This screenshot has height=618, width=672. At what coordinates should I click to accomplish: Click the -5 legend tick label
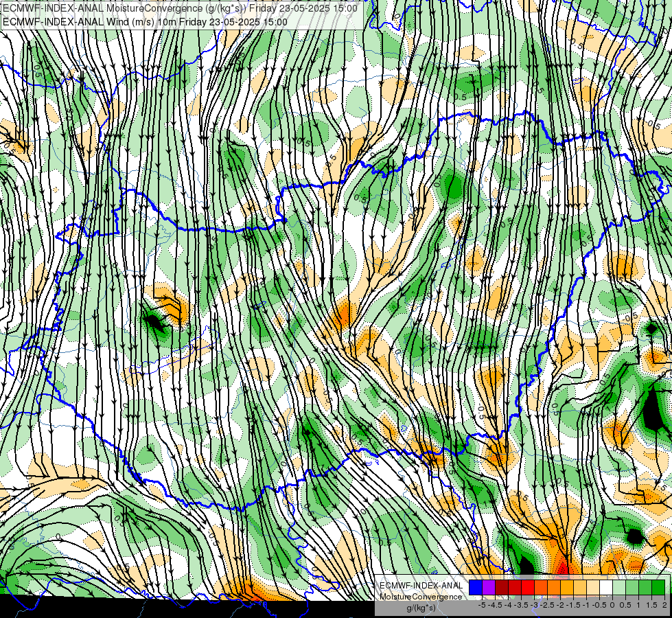(482, 605)
